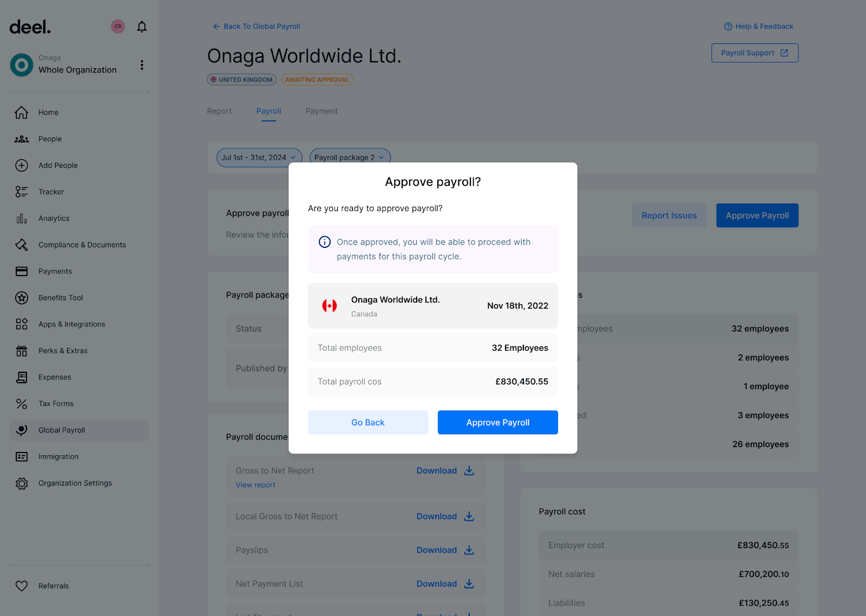Switch to the Report tab
866x616 pixels.
click(219, 111)
